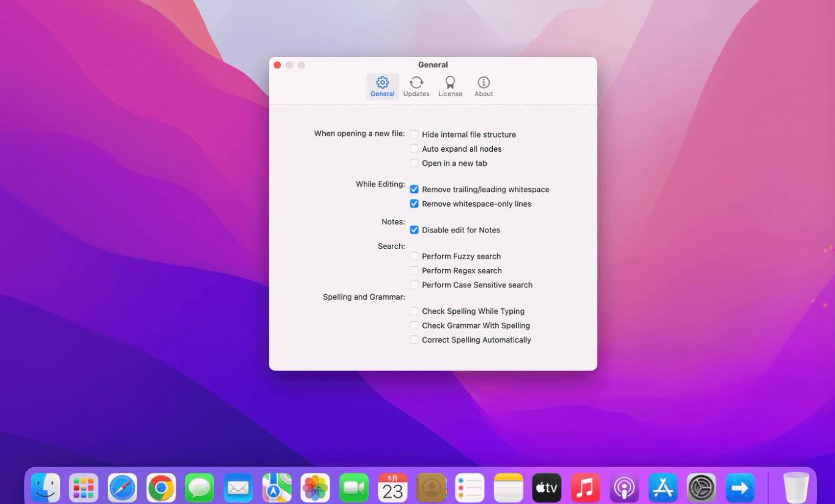Check Open in a new tab
835x504 pixels.
[414, 163]
